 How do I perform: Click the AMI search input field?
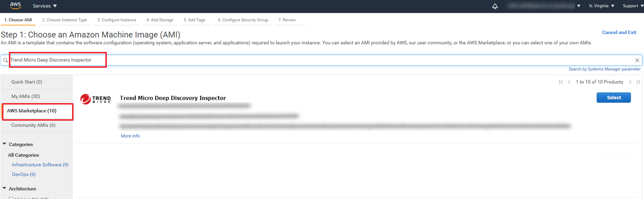[310, 60]
